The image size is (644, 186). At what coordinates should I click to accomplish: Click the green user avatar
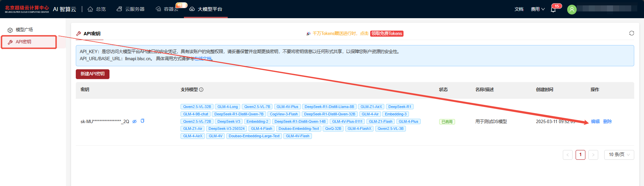[572, 9]
